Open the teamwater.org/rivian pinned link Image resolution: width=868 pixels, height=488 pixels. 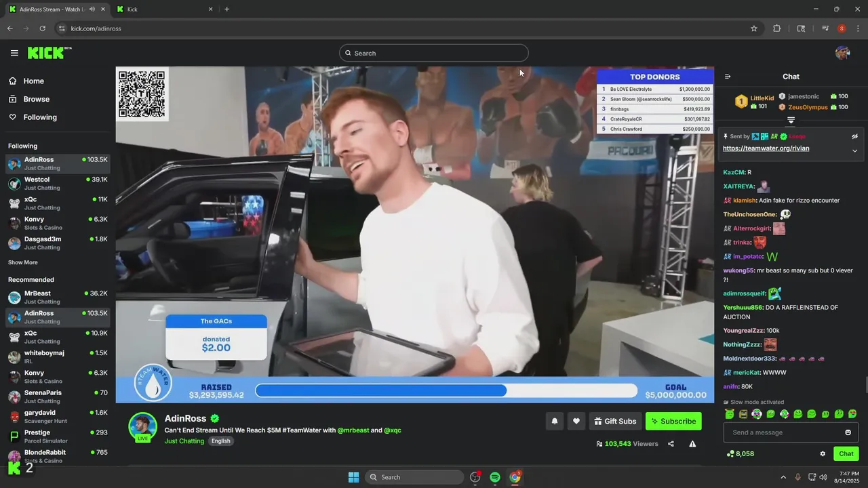(x=766, y=148)
